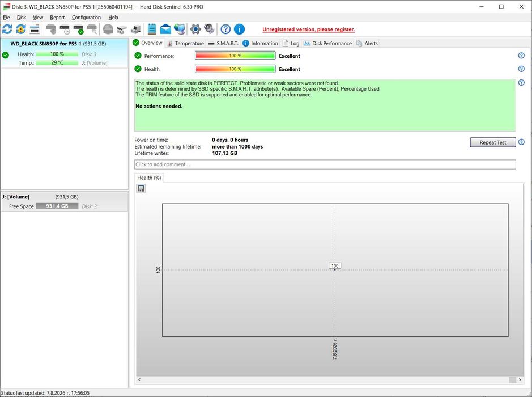Select the J: [Volume] partition heading
Image resolution: width=532 pixels, height=397 pixels.
point(16,197)
